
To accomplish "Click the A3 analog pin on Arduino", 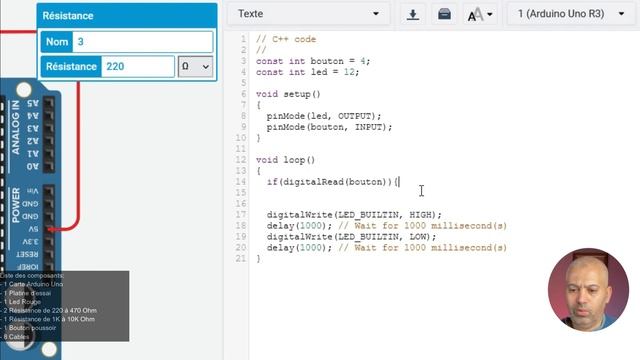I will pyautogui.click(x=49, y=129).
